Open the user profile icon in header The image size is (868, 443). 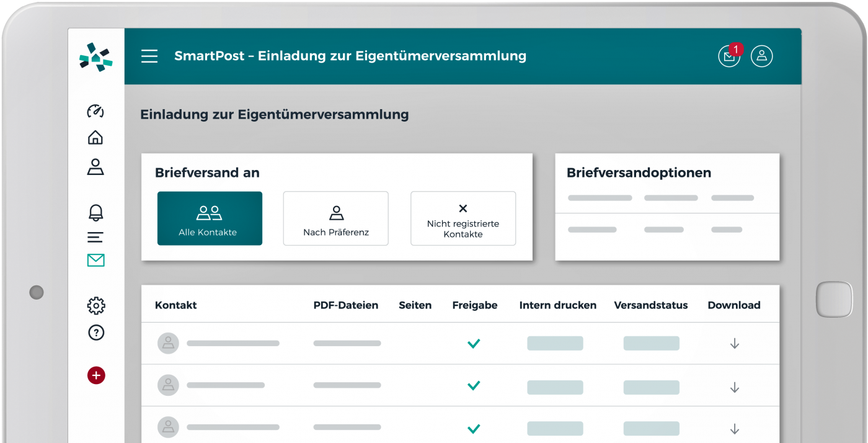tap(761, 56)
